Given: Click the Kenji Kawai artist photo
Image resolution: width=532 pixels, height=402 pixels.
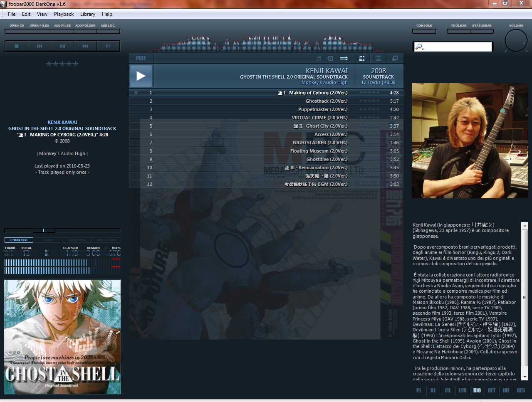Looking at the screenshot, I should (x=470, y=141).
